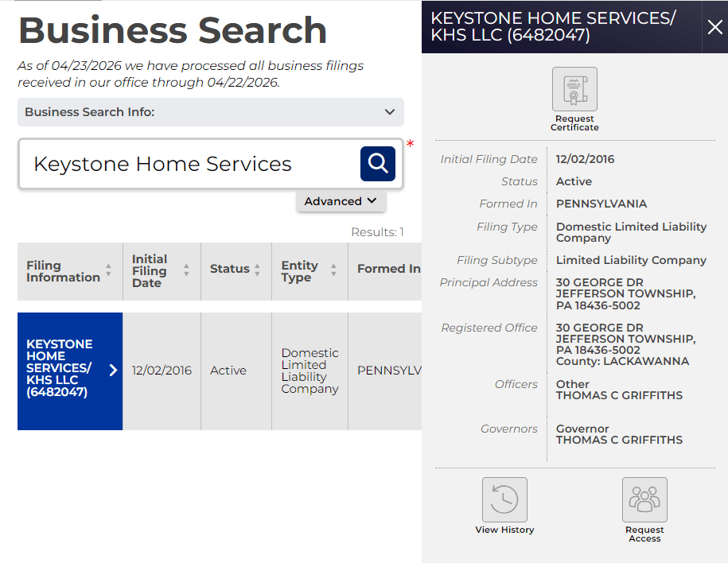Open the Advanced search options dropdown
728x563 pixels.
341,201
